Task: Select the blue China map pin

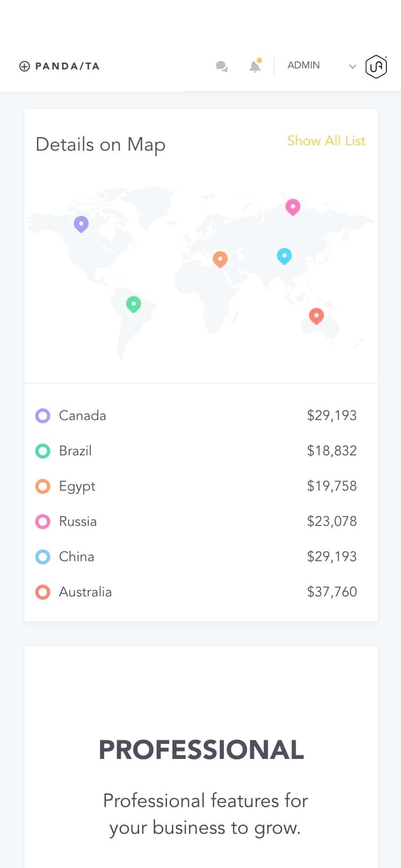Action: [284, 256]
